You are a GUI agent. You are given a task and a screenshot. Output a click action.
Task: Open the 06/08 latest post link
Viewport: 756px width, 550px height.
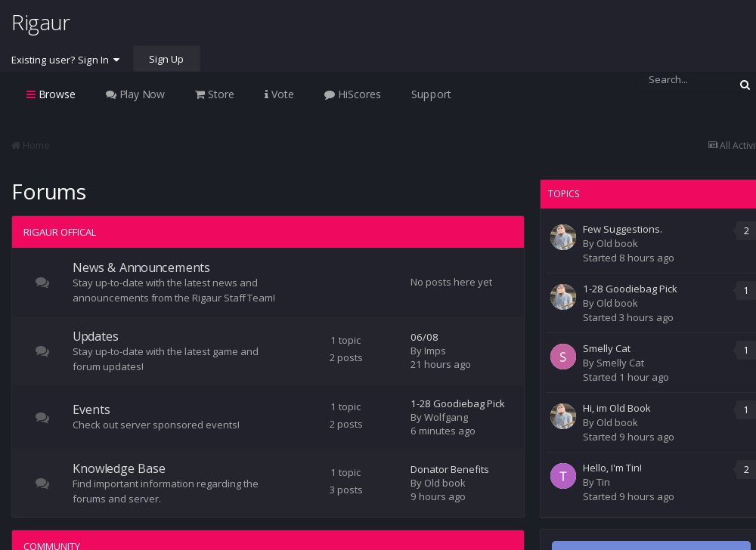point(424,337)
